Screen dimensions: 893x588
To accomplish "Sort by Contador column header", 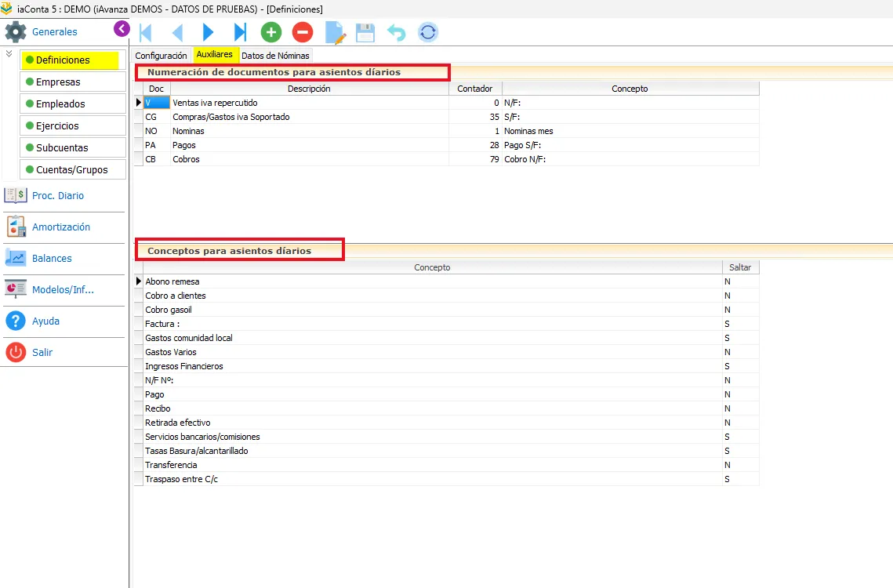I will (x=475, y=89).
